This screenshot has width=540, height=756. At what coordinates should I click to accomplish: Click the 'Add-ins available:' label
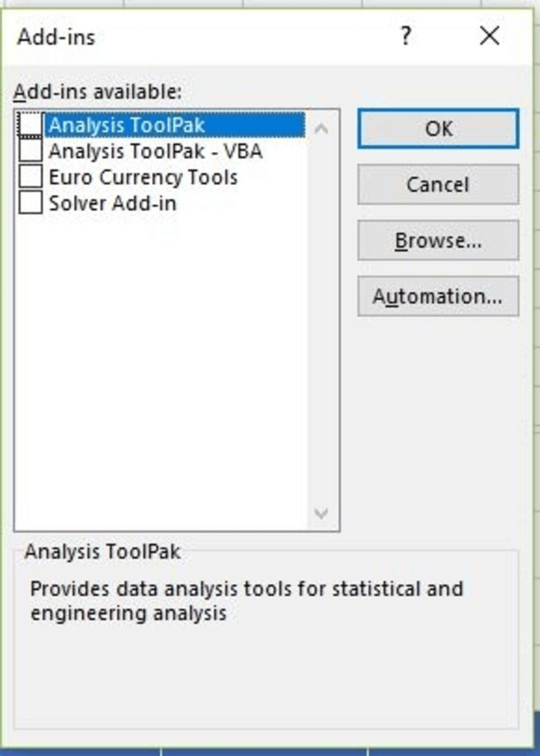click(97, 92)
